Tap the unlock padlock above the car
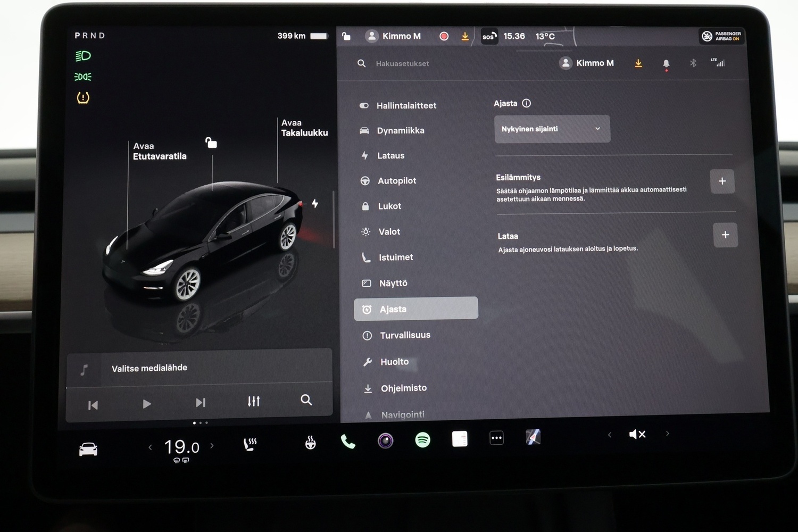798x532 pixels. (x=211, y=143)
